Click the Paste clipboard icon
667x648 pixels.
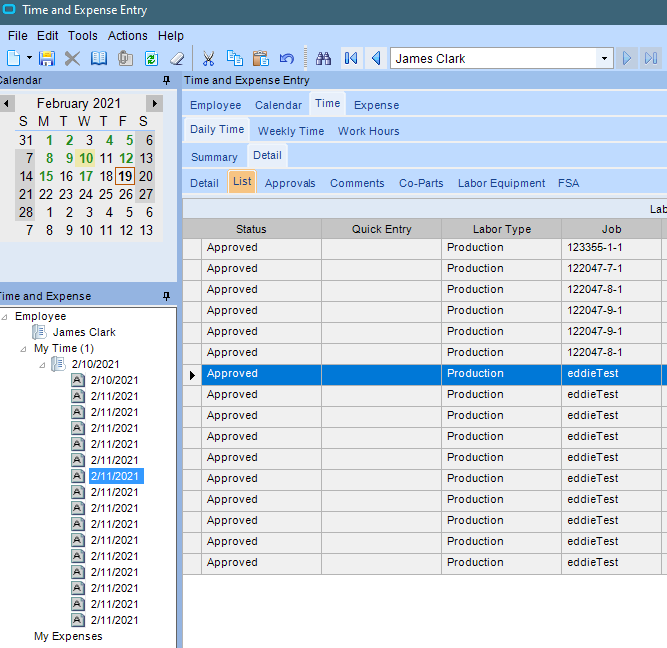[x=260, y=59]
